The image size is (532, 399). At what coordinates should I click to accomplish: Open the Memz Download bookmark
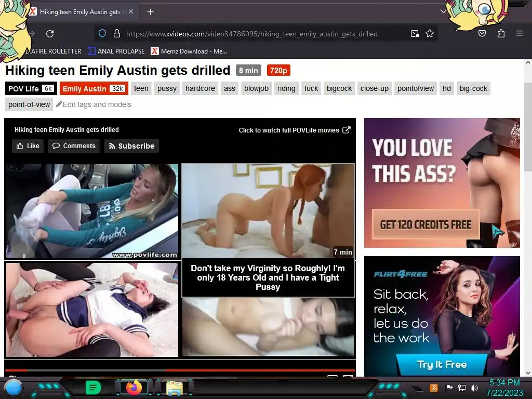point(189,51)
